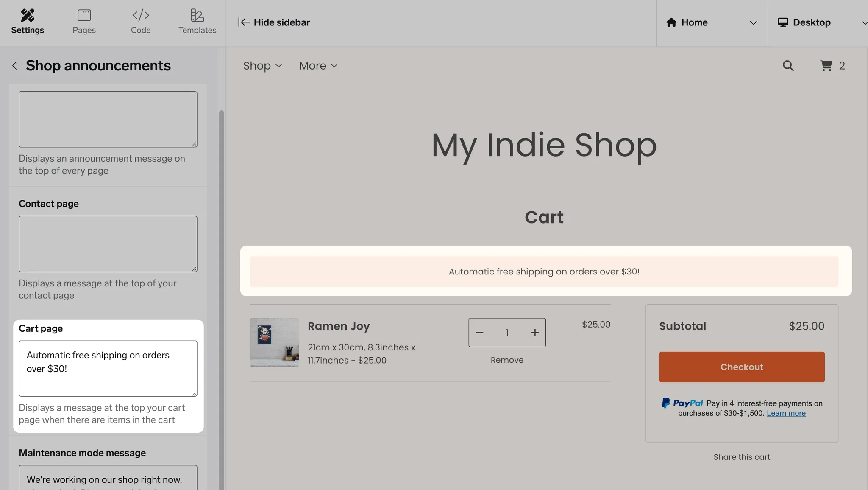Click the Hide sidebar arrow icon
The width and height of the screenshot is (868, 490).
[244, 22]
